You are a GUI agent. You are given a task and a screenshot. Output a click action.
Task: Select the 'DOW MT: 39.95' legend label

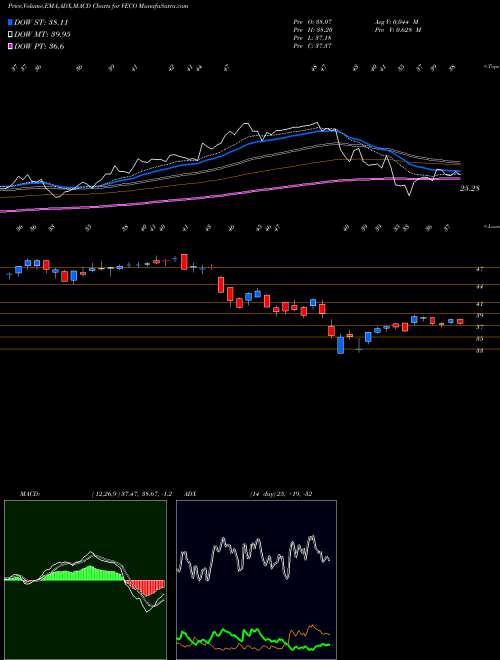(42, 35)
